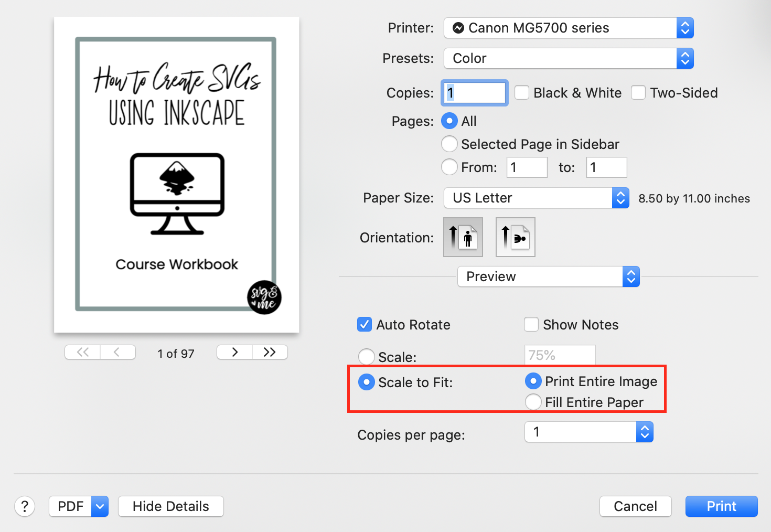This screenshot has height=532, width=771.
Task: Jump to first page double arrow
Action: coord(82,352)
